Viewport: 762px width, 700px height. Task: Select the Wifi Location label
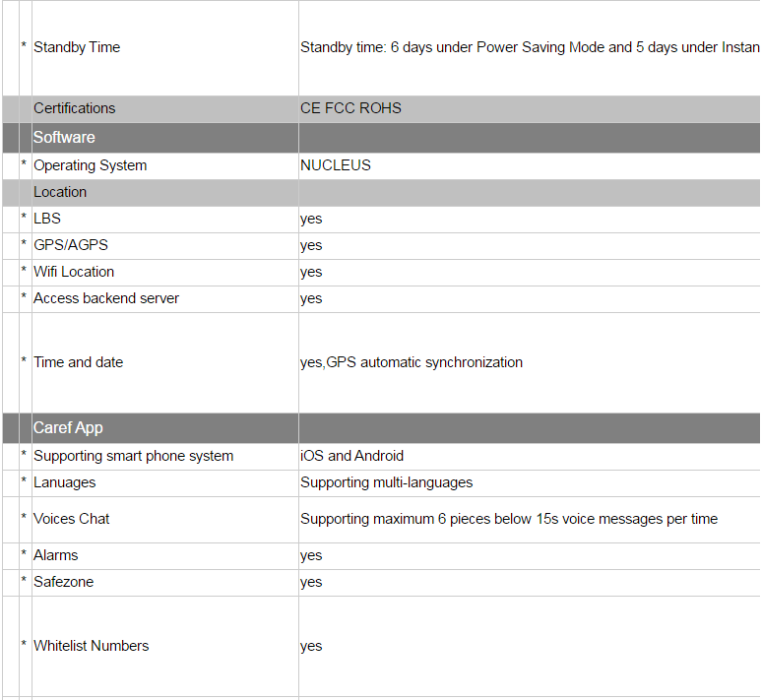coord(74,272)
